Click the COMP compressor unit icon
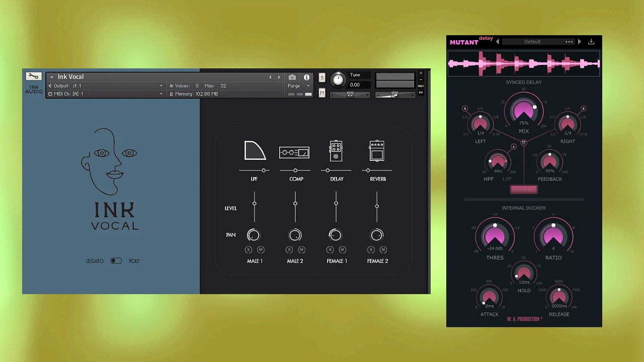Screen dimensions: 644x362 tap(294, 152)
